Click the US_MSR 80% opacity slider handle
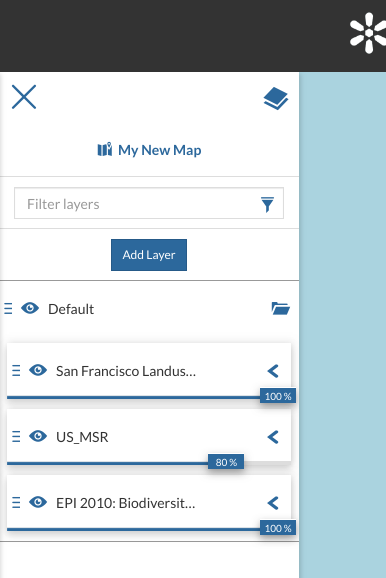This screenshot has width=386, height=578. pyautogui.click(x=226, y=462)
